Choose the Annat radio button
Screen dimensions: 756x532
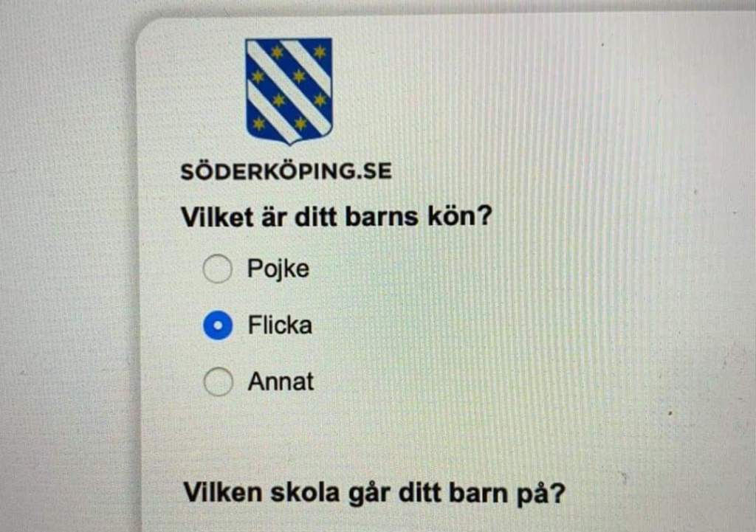tap(219, 381)
